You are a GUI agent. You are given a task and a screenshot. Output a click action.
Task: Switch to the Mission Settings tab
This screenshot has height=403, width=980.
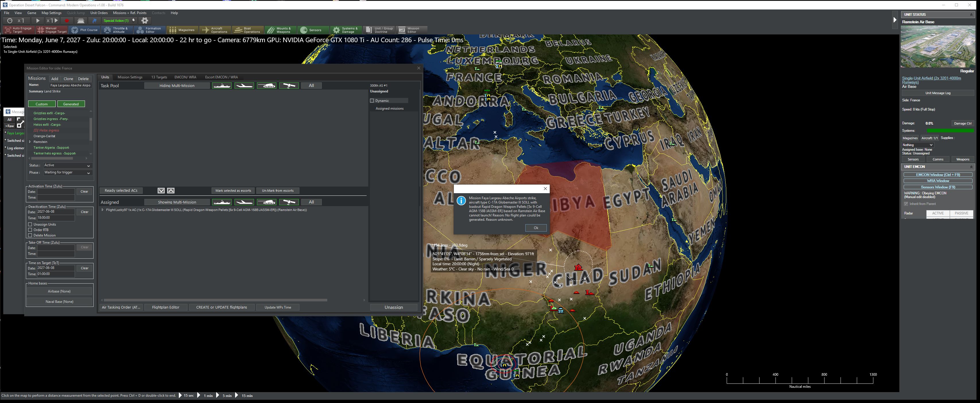point(130,77)
